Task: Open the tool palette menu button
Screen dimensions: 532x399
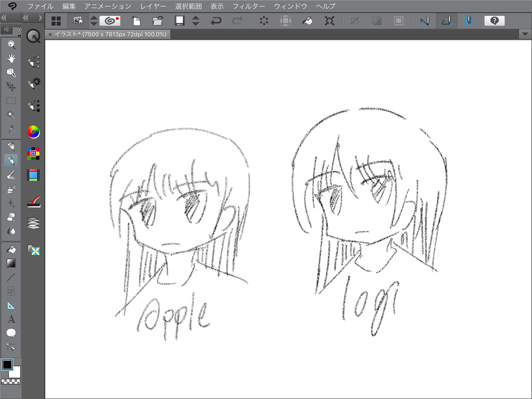Action: click(6, 30)
